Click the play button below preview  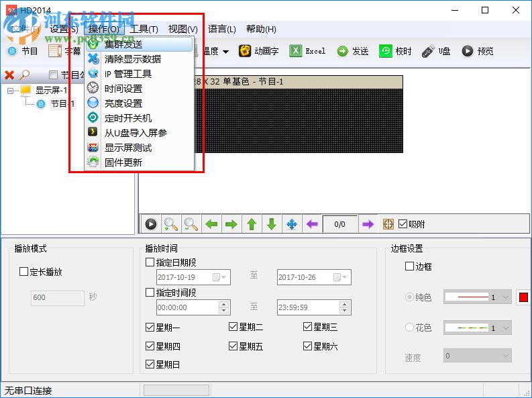point(151,224)
